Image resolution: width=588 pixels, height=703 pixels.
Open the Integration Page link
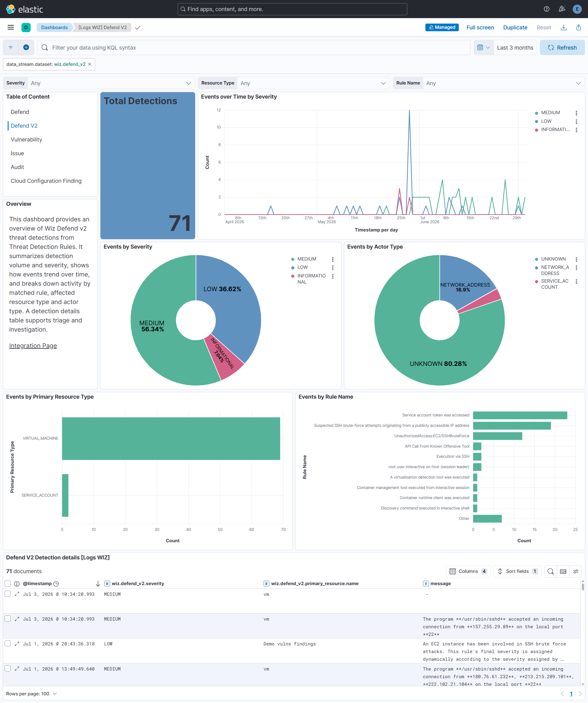coord(33,346)
